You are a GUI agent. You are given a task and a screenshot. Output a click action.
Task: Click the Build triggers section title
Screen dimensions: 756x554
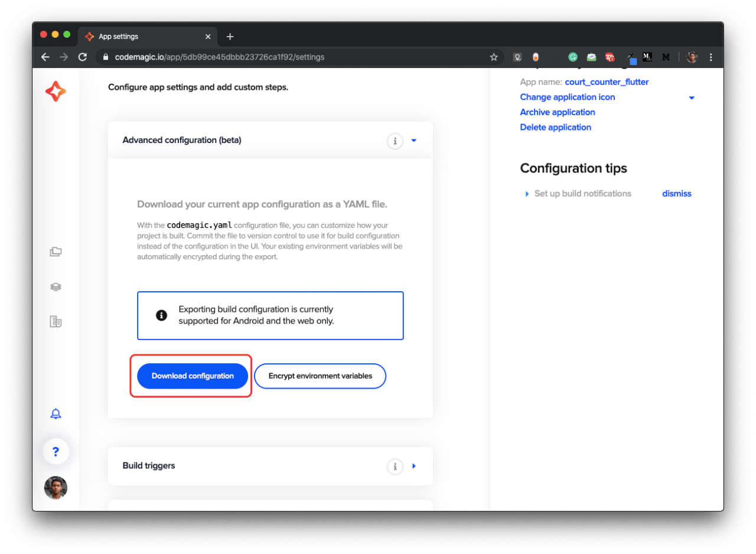[149, 465]
